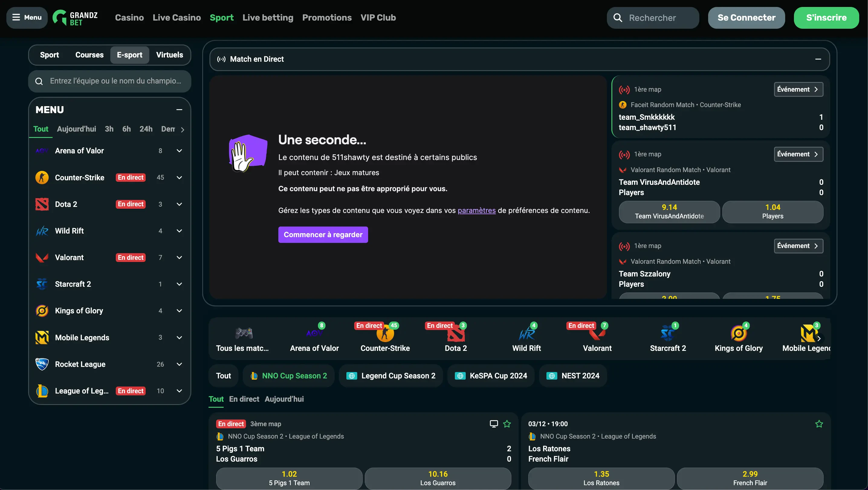Click Wild Rift sidebar icon
868x490 pixels.
[x=42, y=231]
